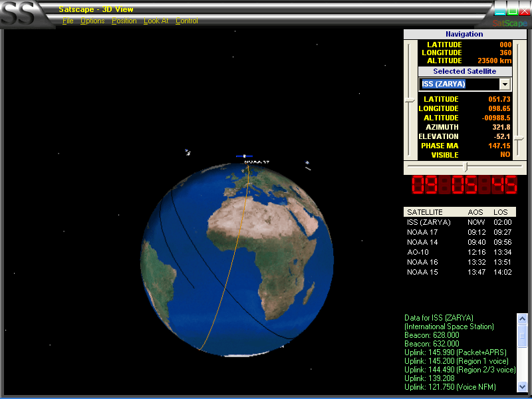
Task: Click the VISIBLE value NO
Action: point(505,155)
